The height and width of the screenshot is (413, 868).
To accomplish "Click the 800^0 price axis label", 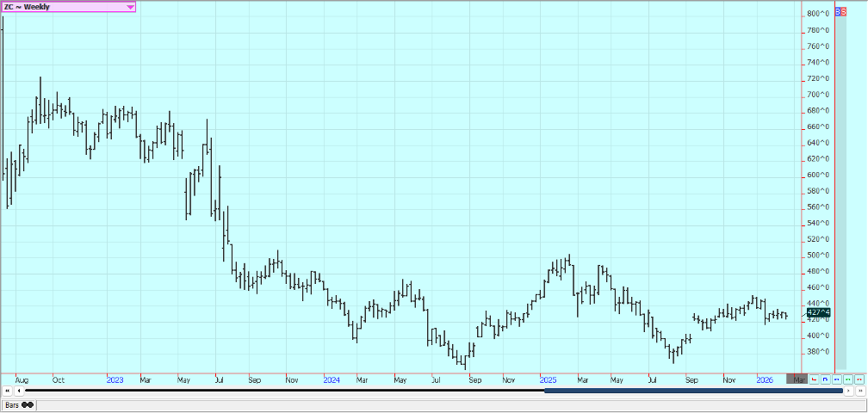I will point(817,14).
